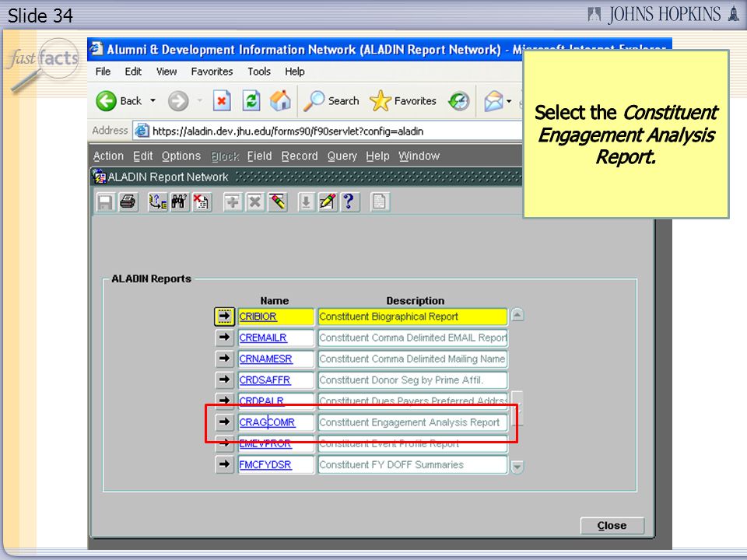The height and width of the screenshot is (560, 747).
Task: Open the Back button history dropdown arrow
Action: point(153,100)
